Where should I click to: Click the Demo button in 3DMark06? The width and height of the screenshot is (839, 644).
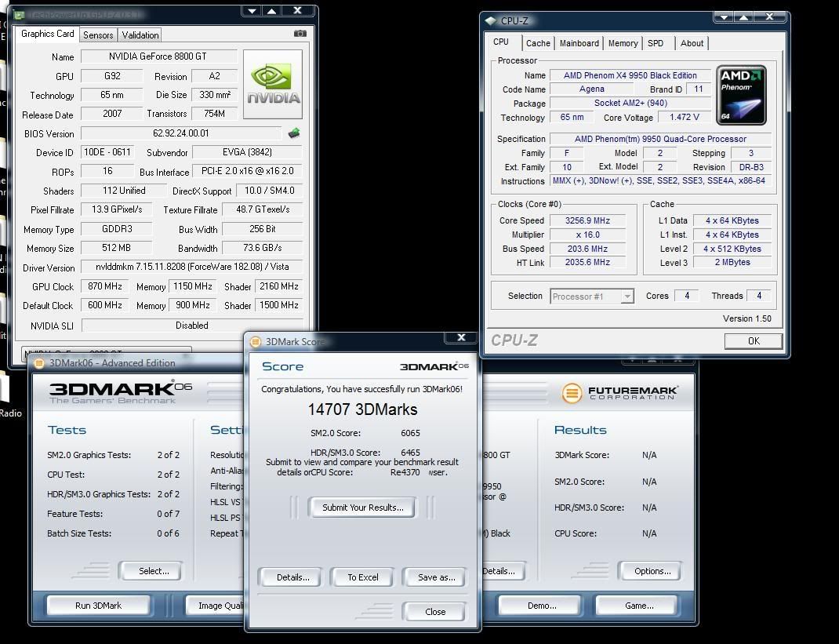tap(542, 606)
